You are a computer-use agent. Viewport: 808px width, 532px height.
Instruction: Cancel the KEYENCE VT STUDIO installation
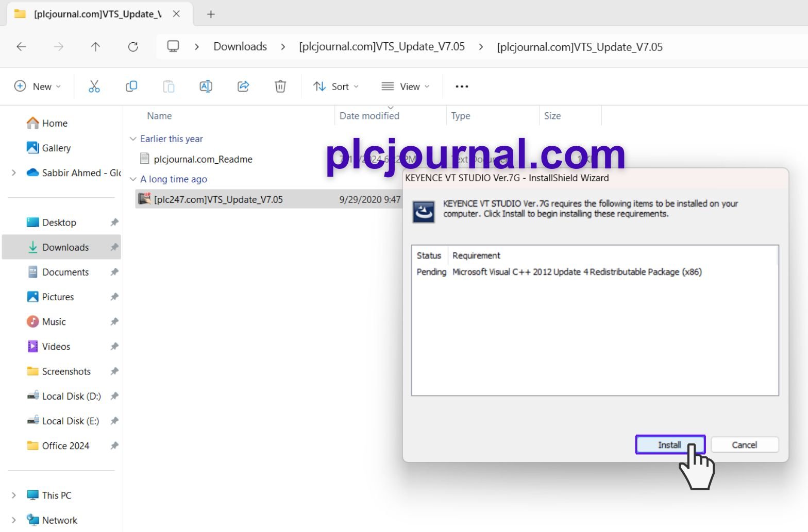pos(744,445)
